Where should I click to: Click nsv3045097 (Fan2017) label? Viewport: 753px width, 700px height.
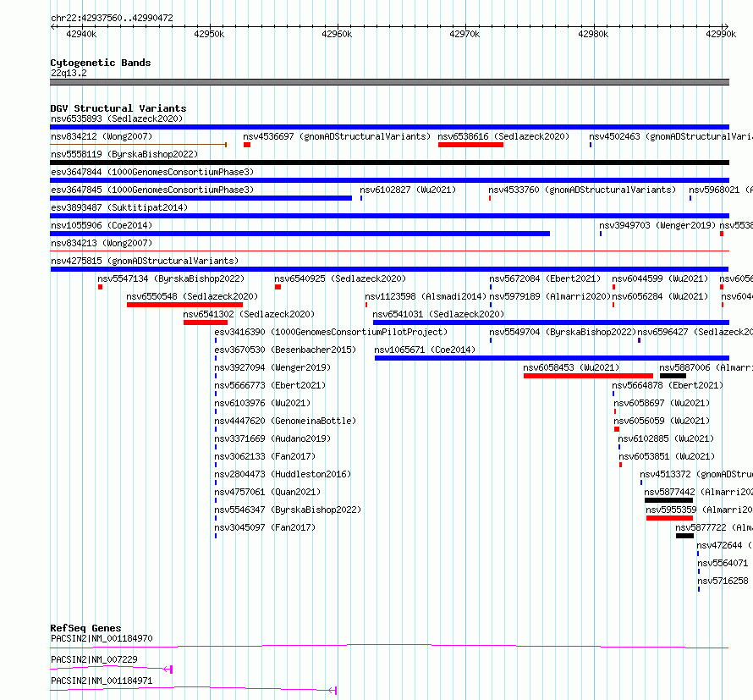(265, 527)
